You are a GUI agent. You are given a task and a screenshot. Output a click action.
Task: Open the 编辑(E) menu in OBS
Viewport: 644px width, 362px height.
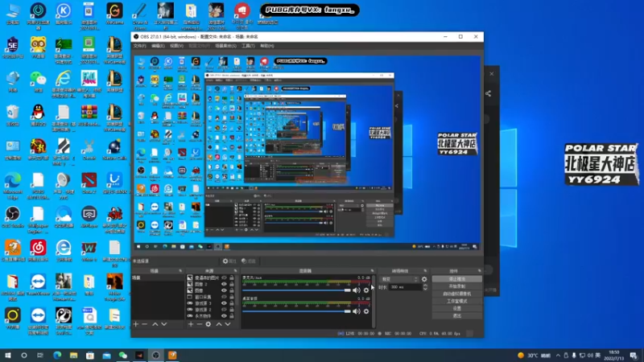158,46
